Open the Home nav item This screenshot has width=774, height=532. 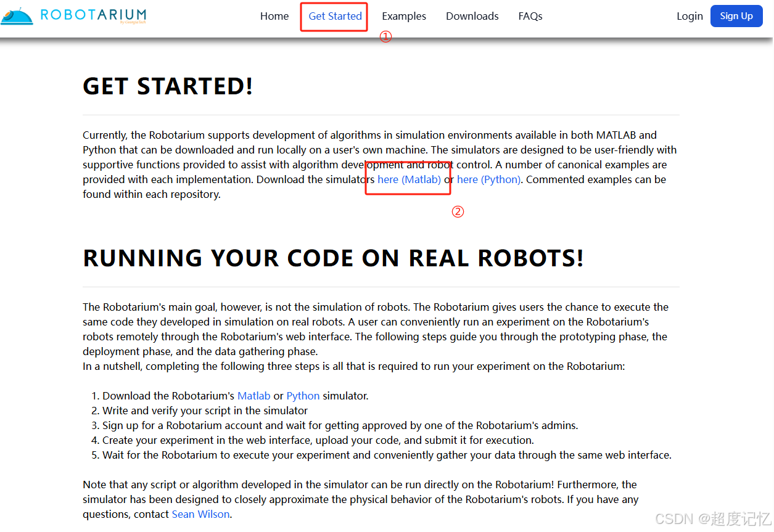[274, 16]
